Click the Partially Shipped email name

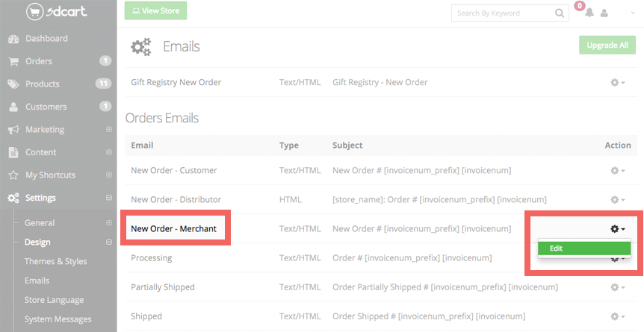tap(163, 287)
